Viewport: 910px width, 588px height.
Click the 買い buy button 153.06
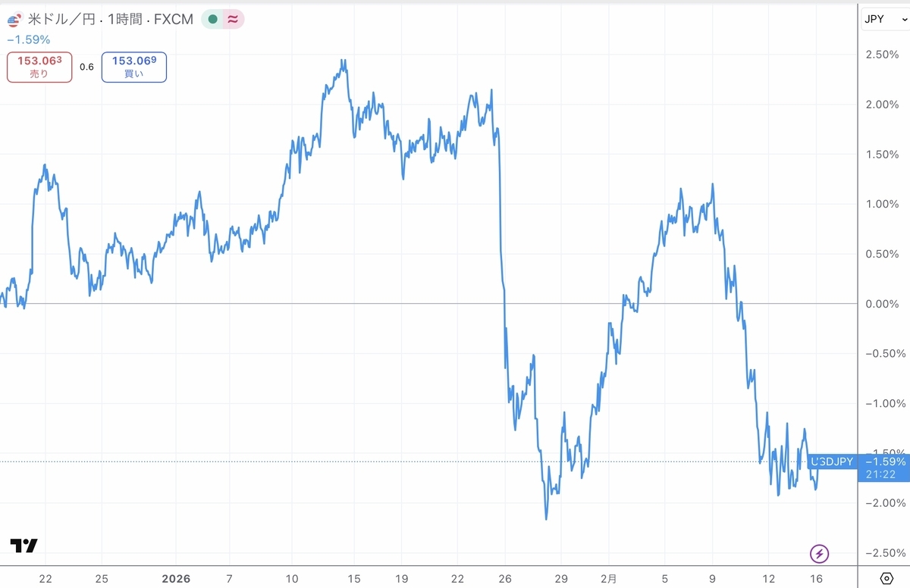pos(133,67)
